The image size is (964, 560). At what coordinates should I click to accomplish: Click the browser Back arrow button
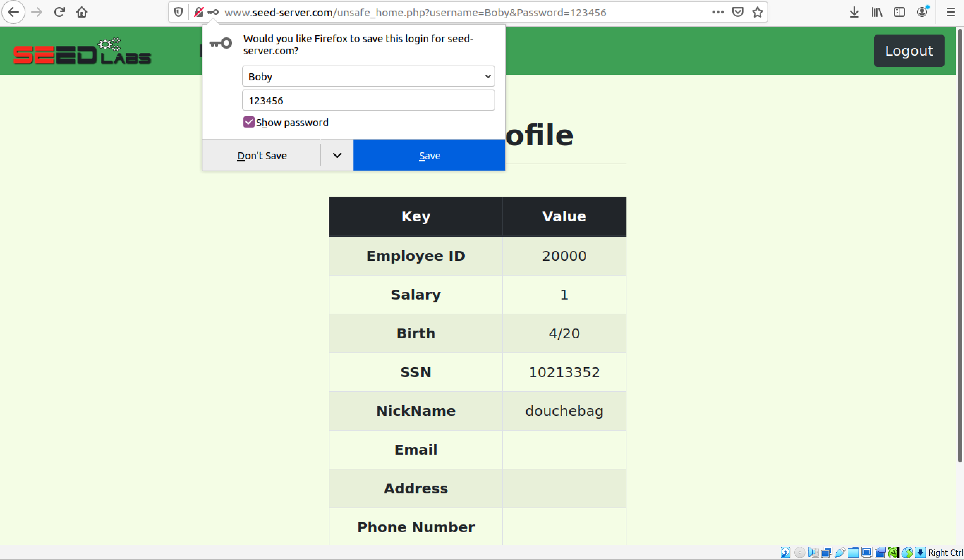(13, 12)
